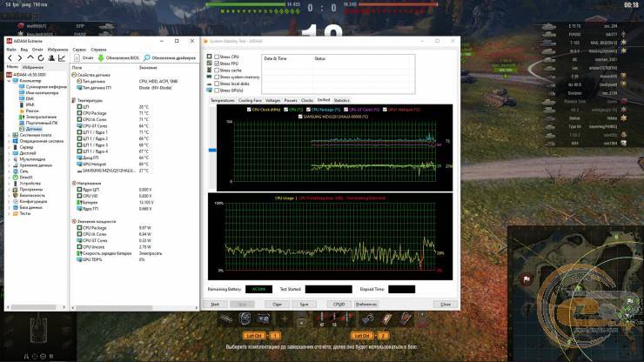The image size is (644, 362).
Task: Click the Up arrow in AIDA64 toolbar
Action: (x=30, y=58)
